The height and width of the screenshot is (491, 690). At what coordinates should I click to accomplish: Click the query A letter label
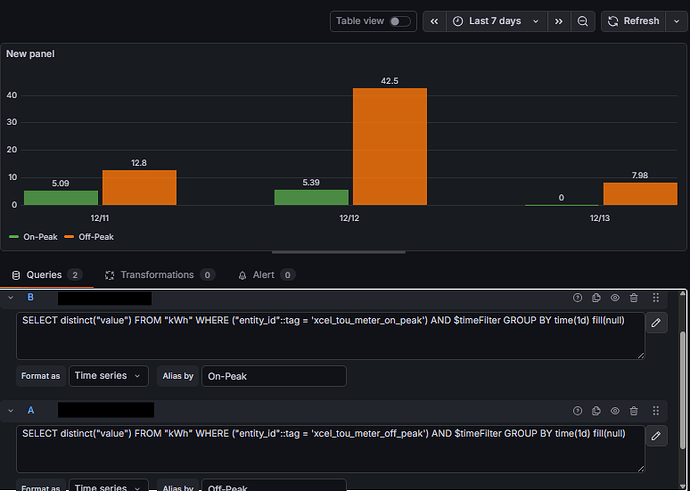click(30, 410)
